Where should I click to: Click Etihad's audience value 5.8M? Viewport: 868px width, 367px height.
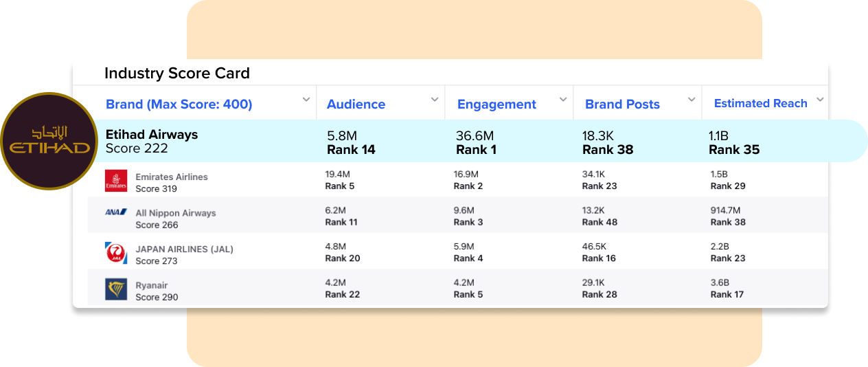342,135
